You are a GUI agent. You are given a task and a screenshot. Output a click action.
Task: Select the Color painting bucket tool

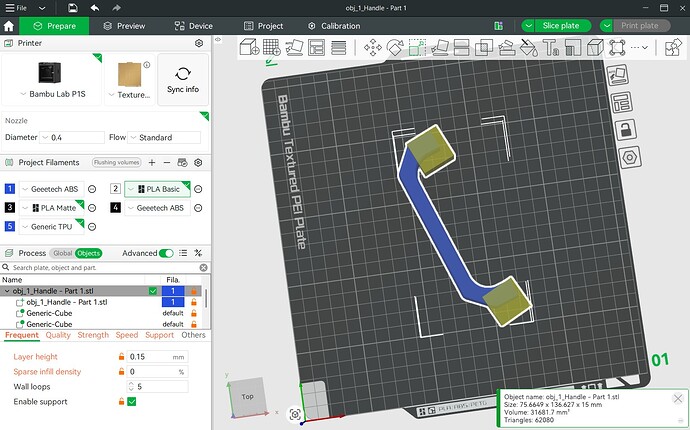[x=529, y=47]
